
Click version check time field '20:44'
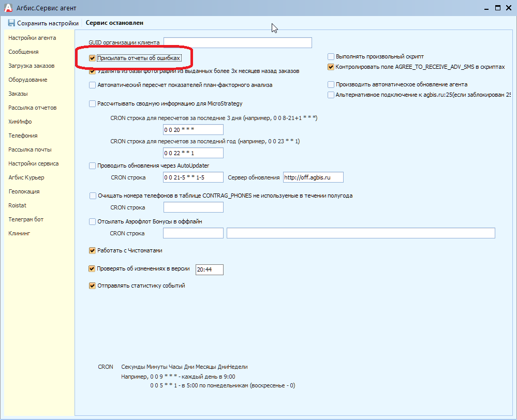210,269
